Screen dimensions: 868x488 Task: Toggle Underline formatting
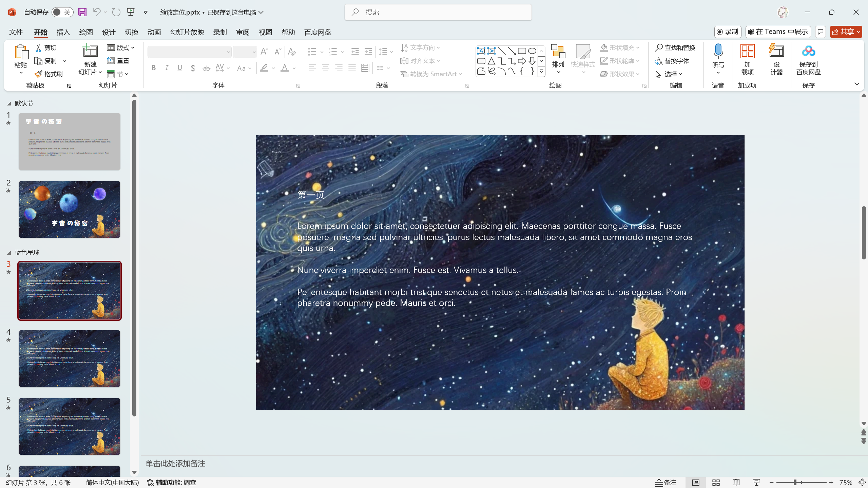pyautogui.click(x=180, y=68)
